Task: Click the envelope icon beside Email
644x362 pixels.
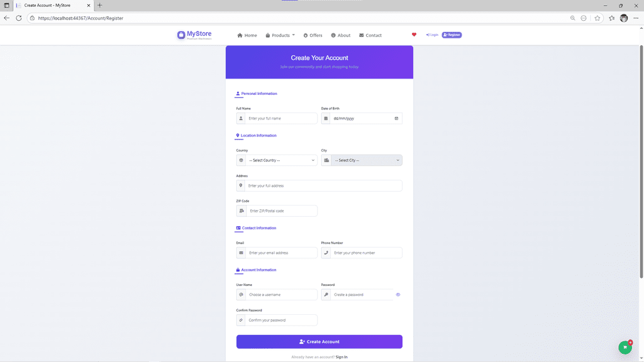Action: (x=241, y=253)
